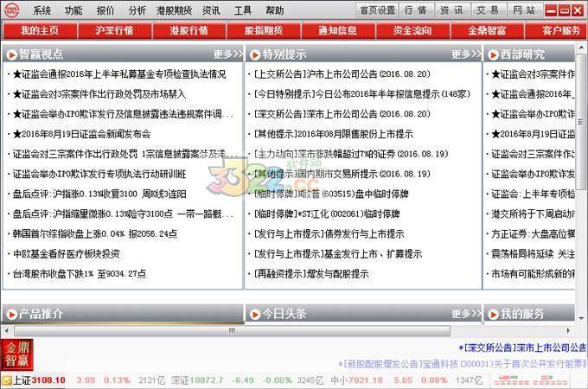
Task: Click the app logo icon in title bar
Action: [x=11, y=10]
